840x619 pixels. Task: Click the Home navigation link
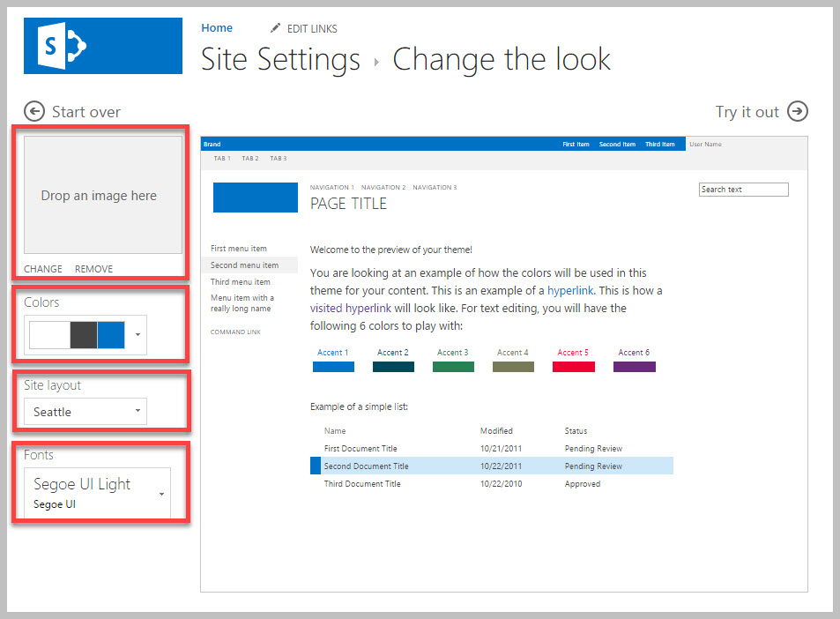[x=217, y=27]
